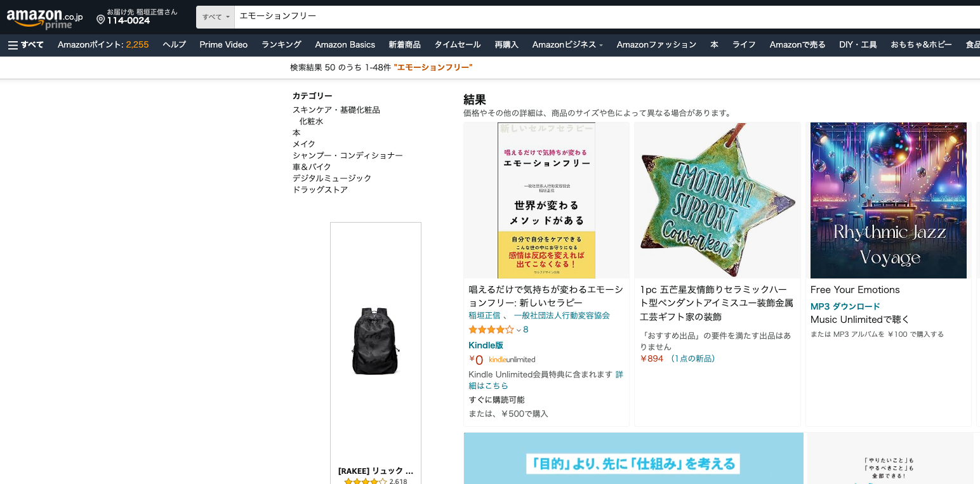Open Amazonで売る nav item
This screenshot has height=484, width=980.
pyautogui.click(x=797, y=44)
